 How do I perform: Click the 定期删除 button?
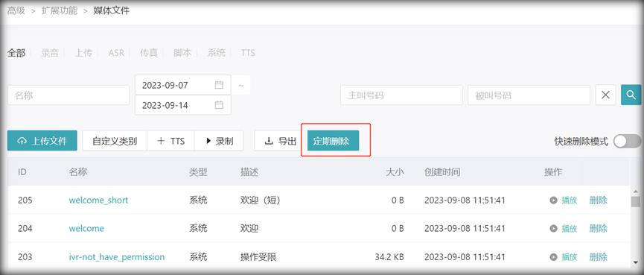coord(333,141)
